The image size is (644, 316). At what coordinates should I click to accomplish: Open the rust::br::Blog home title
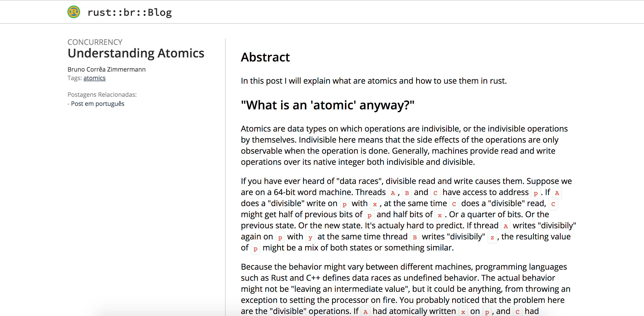(129, 12)
